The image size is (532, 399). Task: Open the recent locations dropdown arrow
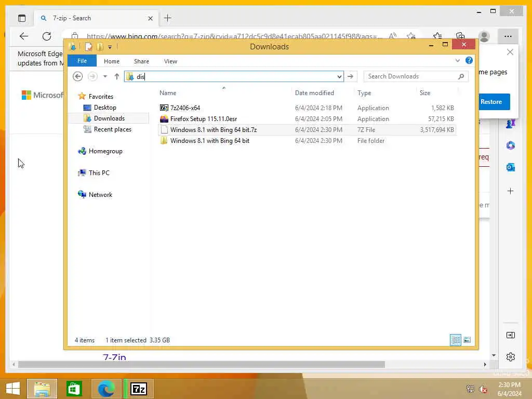pos(105,76)
